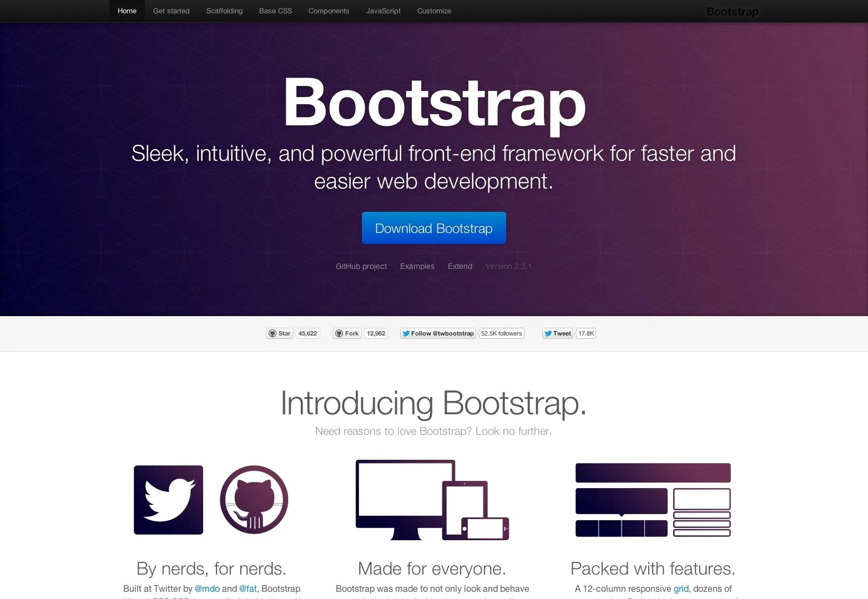The height and width of the screenshot is (599, 868).
Task: View the Examples link
Action: (x=417, y=266)
